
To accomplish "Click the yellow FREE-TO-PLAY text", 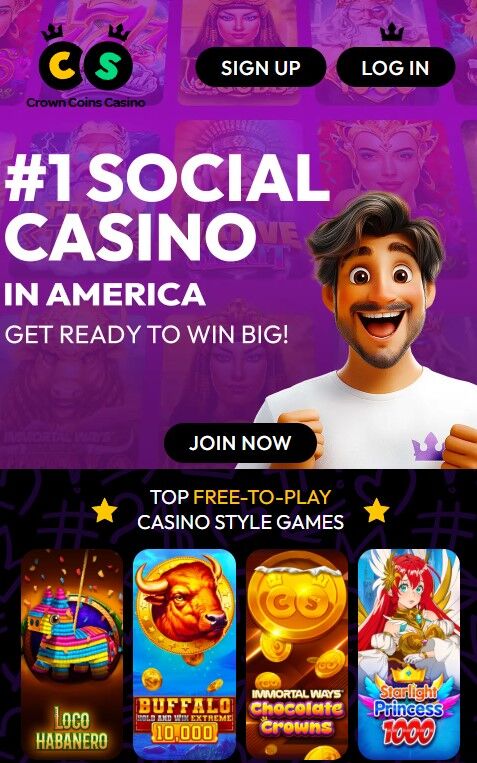I will click(262, 497).
